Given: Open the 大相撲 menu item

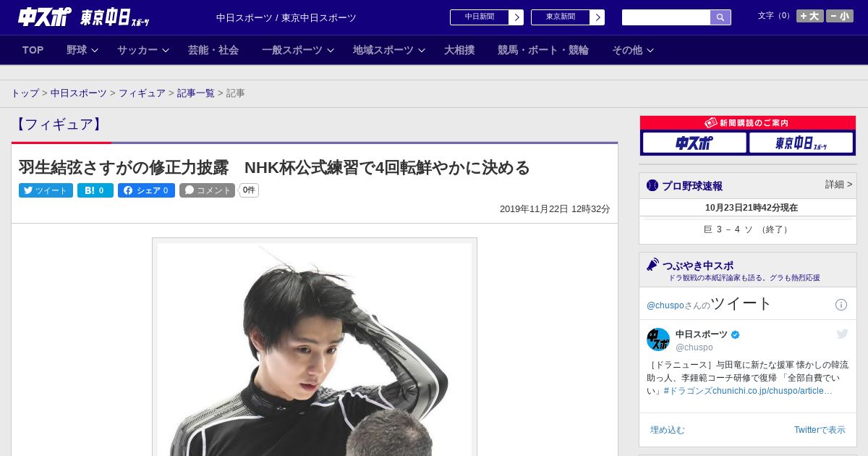Looking at the screenshot, I should click(x=459, y=50).
